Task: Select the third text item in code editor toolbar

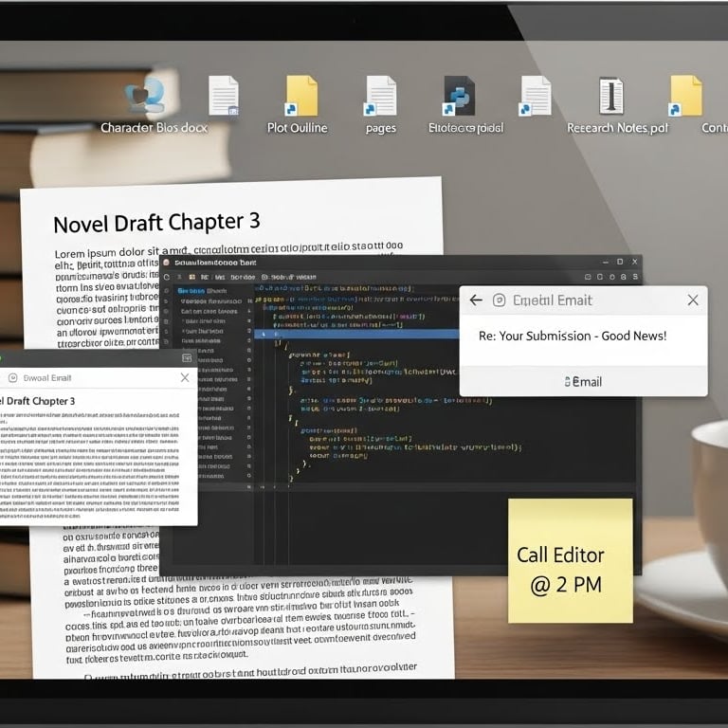Action: (x=243, y=277)
